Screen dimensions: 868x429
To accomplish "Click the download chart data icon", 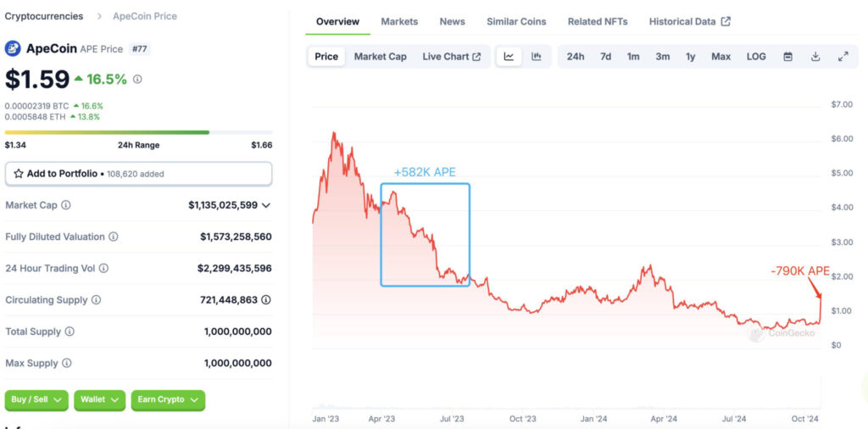I will (x=815, y=57).
